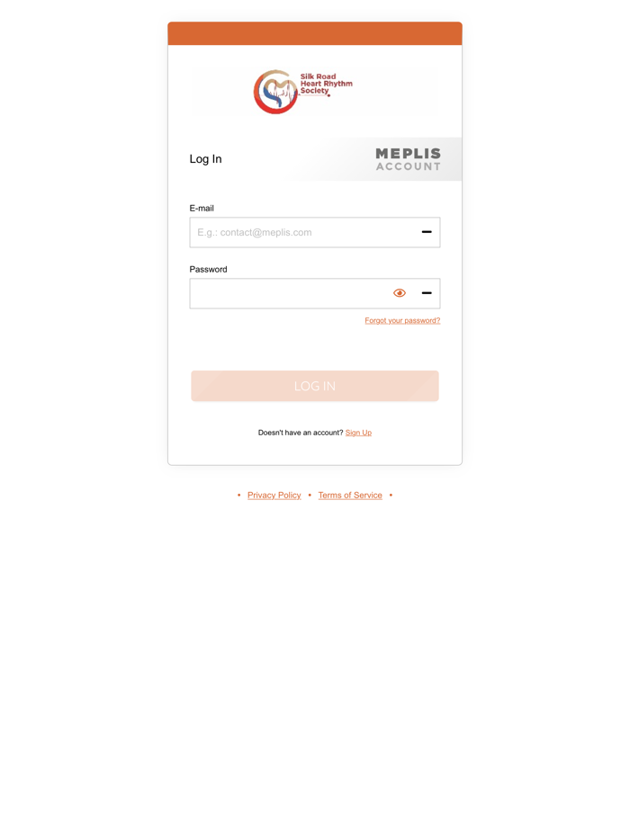Click the dash icon in E-mail field
This screenshot has height=840, width=630.
pos(427,232)
